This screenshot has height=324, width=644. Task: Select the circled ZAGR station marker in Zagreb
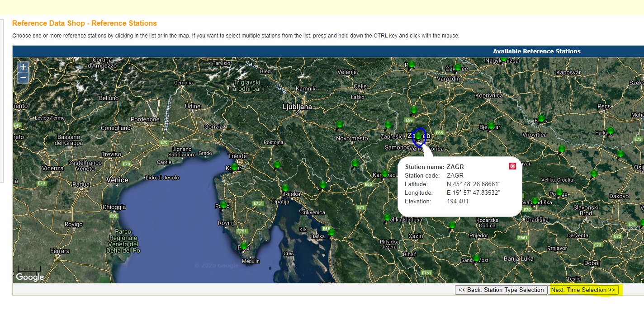(x=419, y=136)
